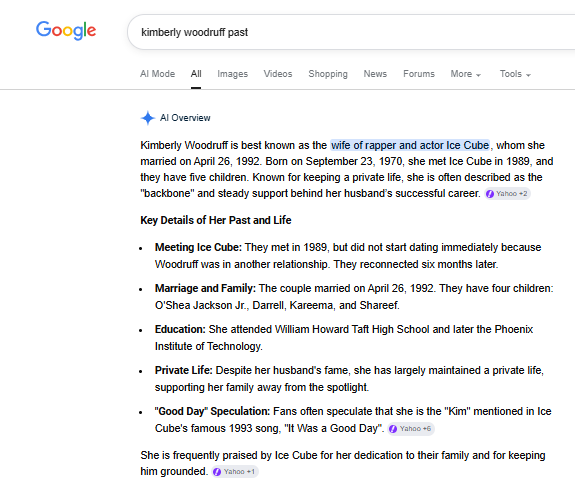Click highlighted 'wife of rapper and actor Ice Cube'

[x=410, y=145]
